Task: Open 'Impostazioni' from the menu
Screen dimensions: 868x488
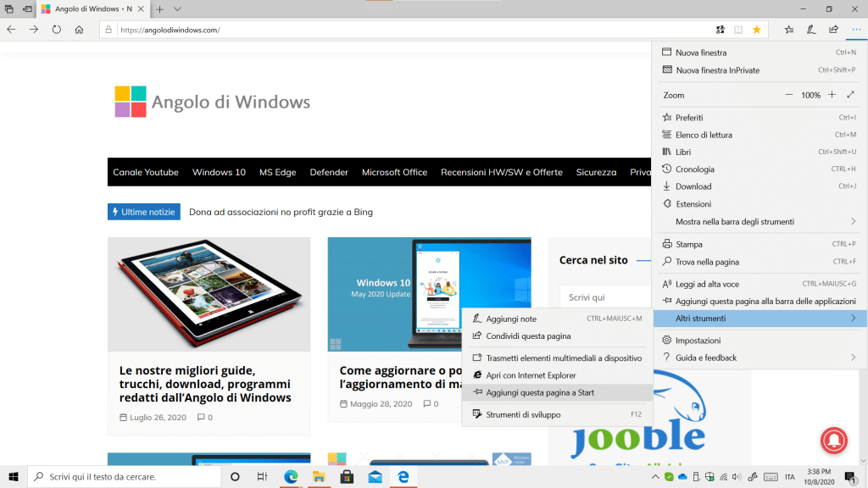Action: click(698, 340)
